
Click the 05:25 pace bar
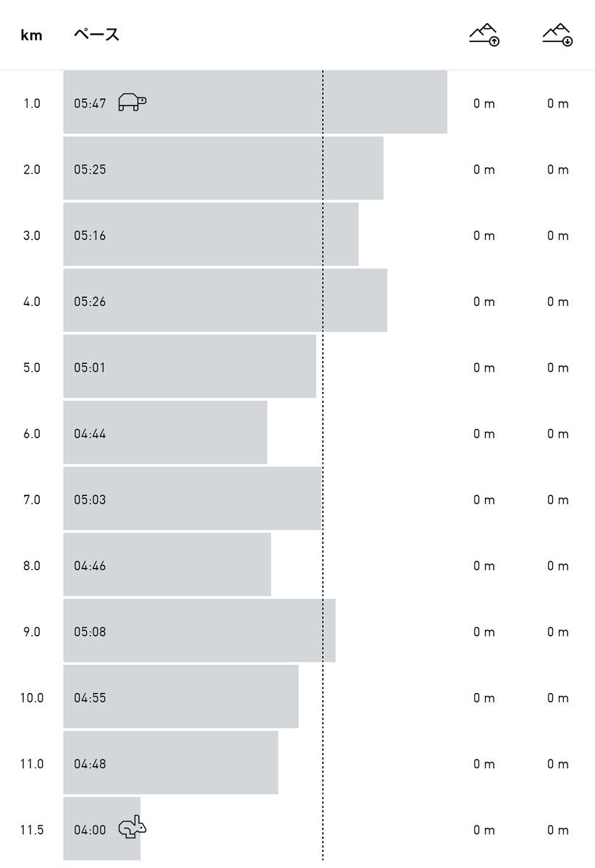(223, 169)
